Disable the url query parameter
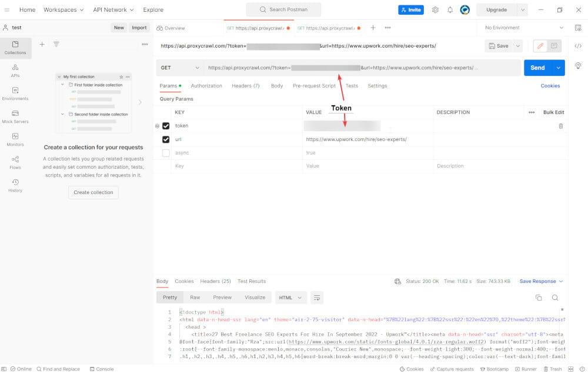 click(x=166, y=139)
